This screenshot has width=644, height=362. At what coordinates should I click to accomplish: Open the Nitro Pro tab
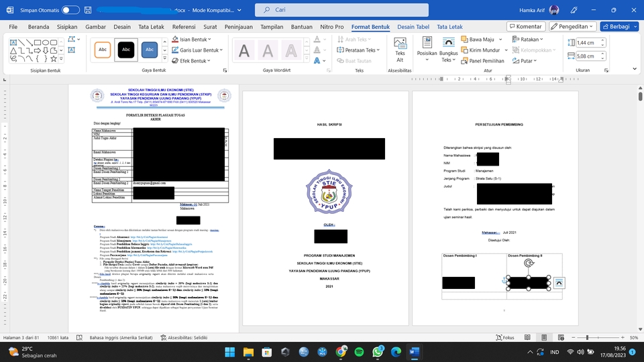click(332, 27)
